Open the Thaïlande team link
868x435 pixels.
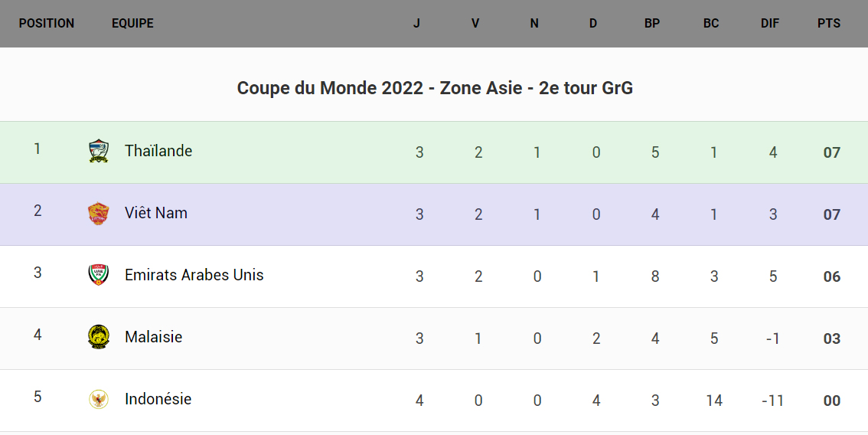click(158, 152)
